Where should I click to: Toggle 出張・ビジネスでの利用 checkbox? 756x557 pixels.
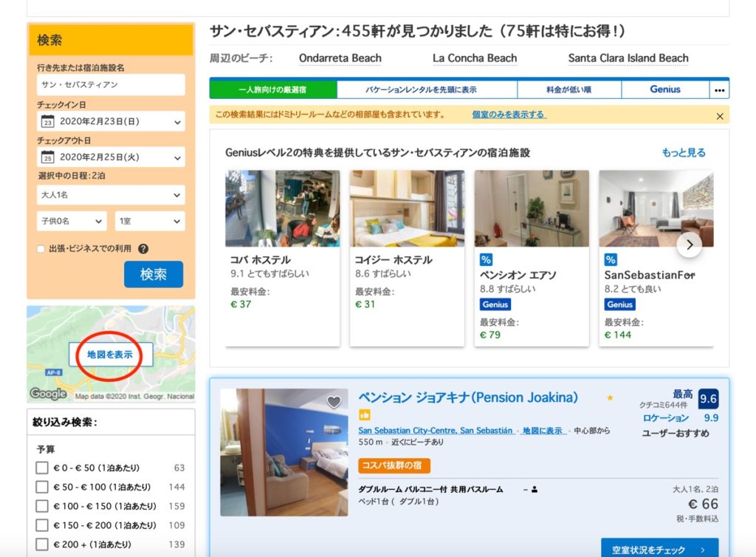(x=41, y=249)
